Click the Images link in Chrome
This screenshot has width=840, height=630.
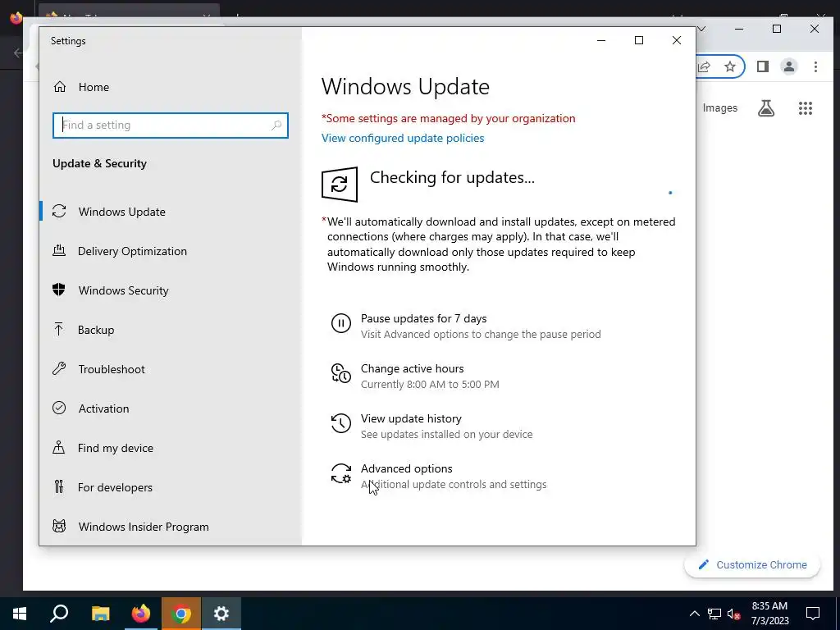click(x=719, y=107)
